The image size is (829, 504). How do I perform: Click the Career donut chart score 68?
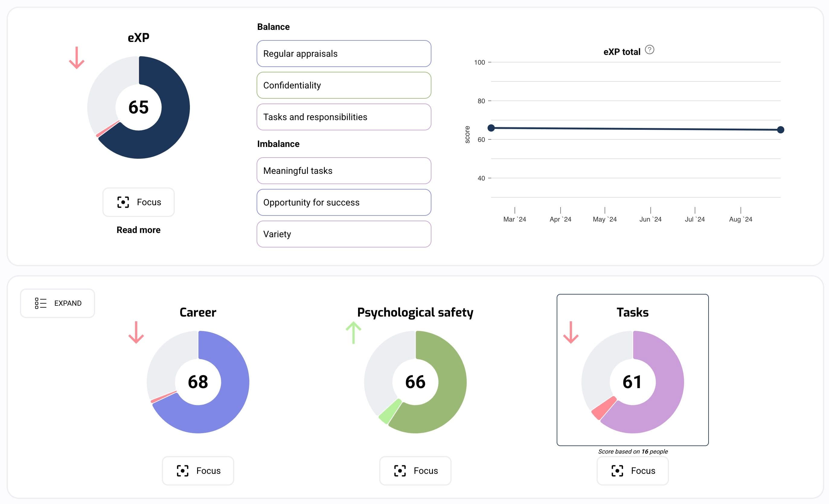coord(198,382)
